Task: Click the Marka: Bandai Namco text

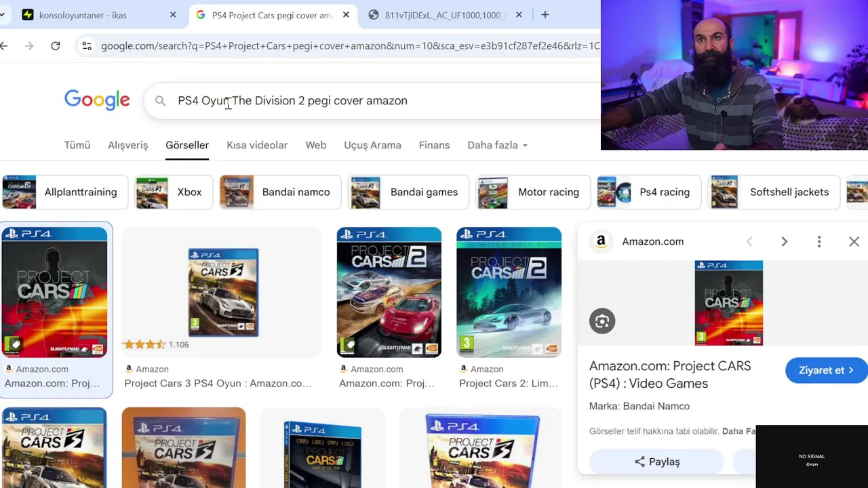Action: point(639,406)
